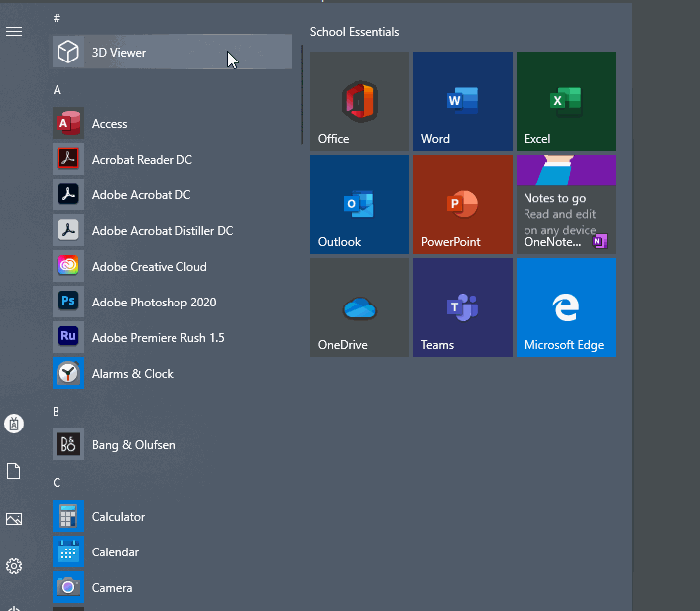Click the power button in sidebar
The height and width of the screenshot is (611, 700).
click(x=14, y=608)
